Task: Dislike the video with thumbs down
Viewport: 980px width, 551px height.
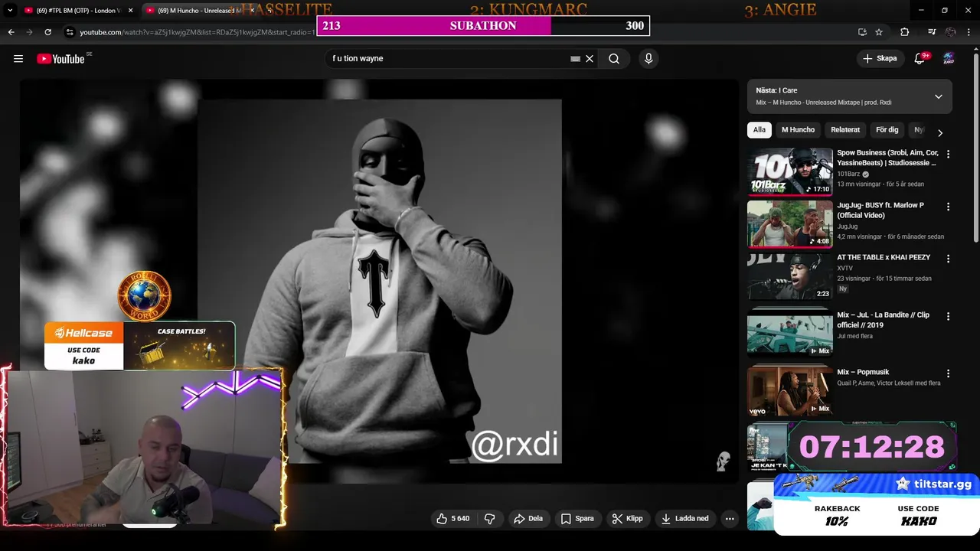Action: click(490, 519)
